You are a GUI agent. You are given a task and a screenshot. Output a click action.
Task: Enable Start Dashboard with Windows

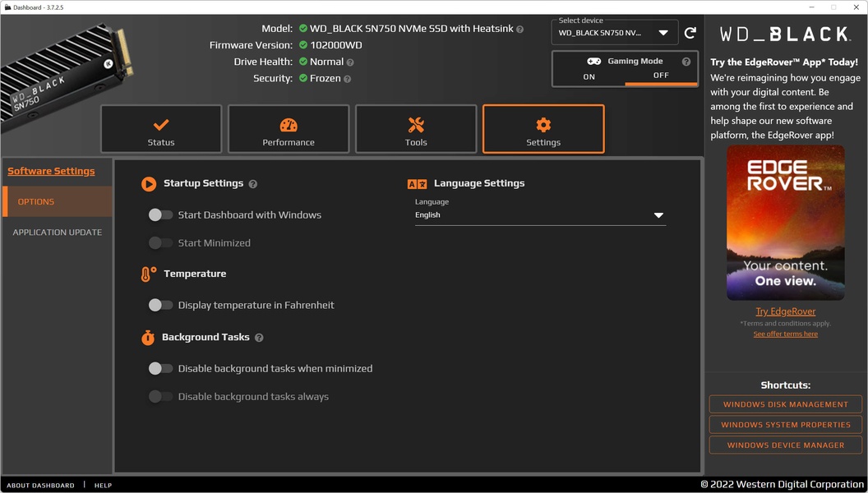[x=160, y=215]
